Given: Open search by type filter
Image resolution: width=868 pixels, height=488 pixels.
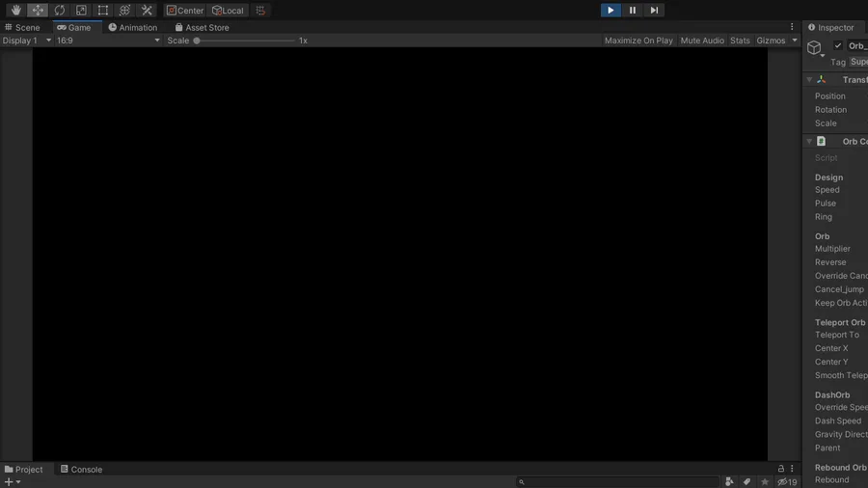Looking at the screenshot, I should pyautogui.click(x=729, y=482).
